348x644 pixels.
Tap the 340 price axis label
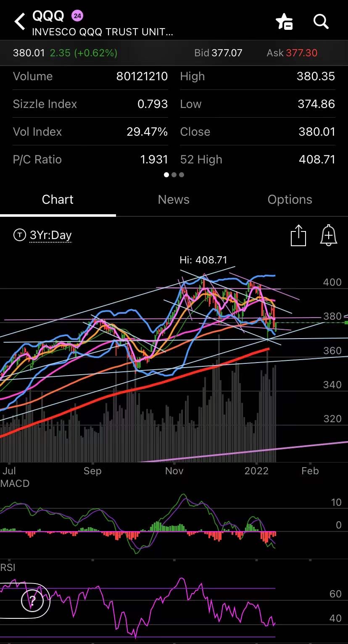click(x=332, y=385)
